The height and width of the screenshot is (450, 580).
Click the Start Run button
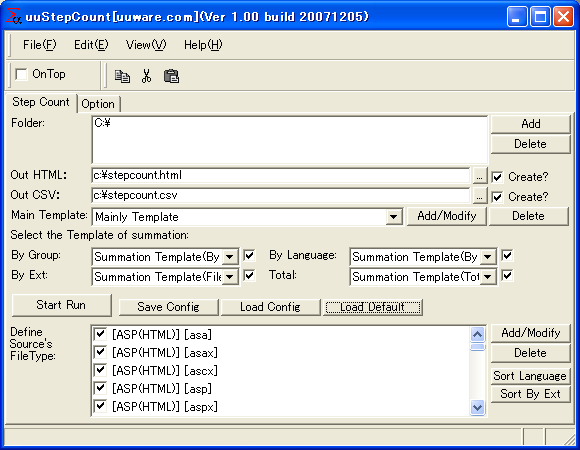pos(61,305)
